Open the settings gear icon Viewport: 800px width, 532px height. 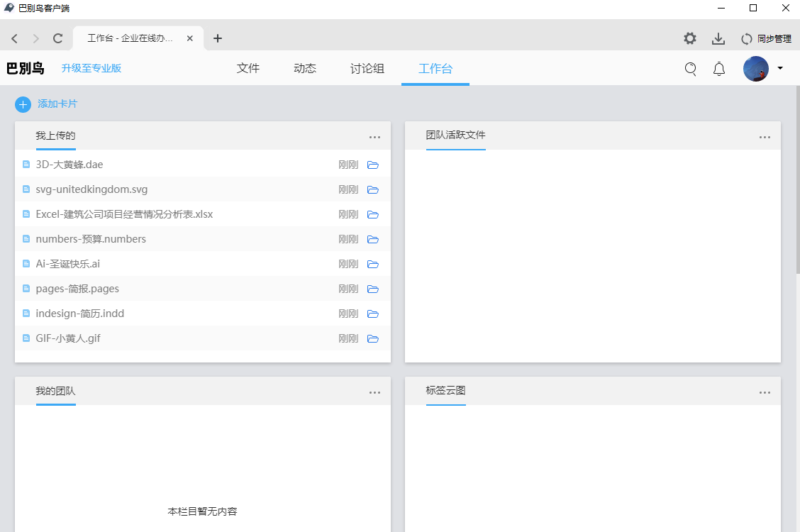(689, 38)
